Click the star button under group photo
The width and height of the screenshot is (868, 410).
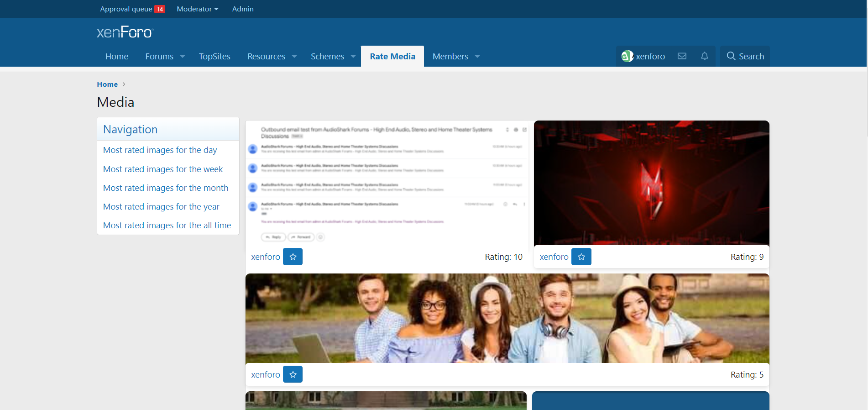[293, 374]
